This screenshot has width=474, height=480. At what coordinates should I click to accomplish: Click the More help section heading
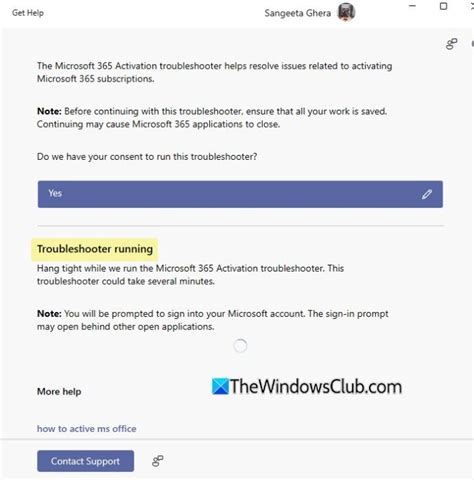coord(59,391)
